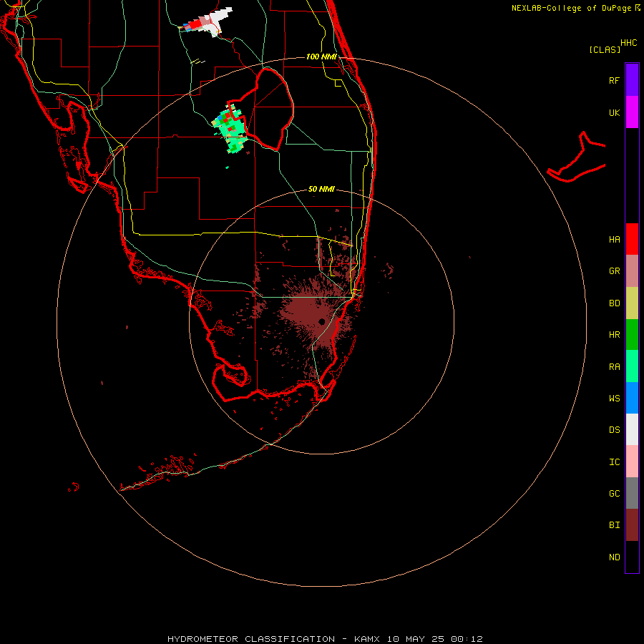
Task: Click the HR legend label
Action: [x=614, y=335]
